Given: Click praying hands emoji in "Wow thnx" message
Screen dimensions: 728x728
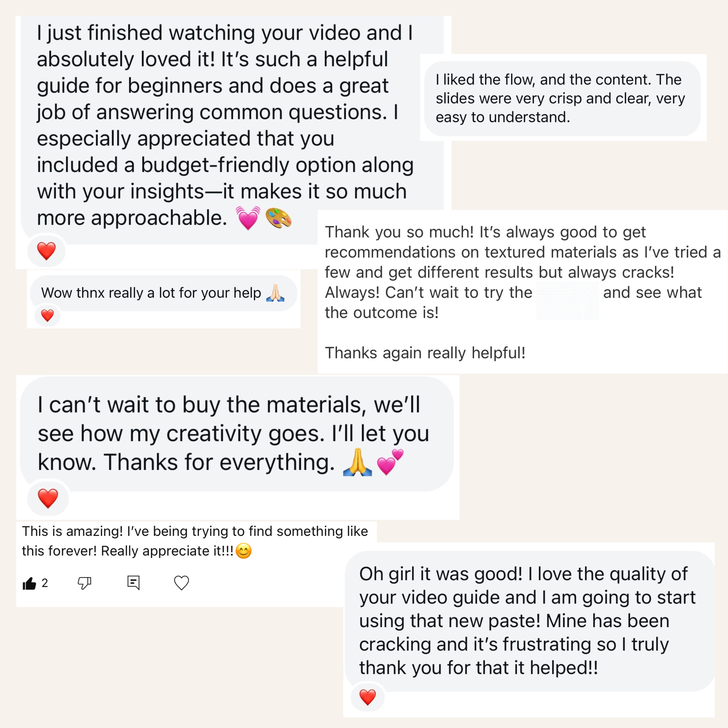Looking at the screenshot, I should point(275,293).
